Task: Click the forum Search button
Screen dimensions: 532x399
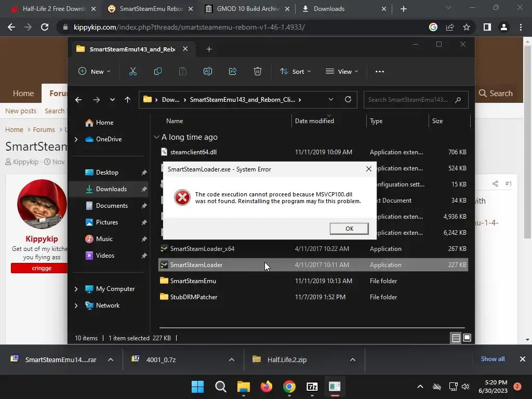Action: click(x=496, y=94)
